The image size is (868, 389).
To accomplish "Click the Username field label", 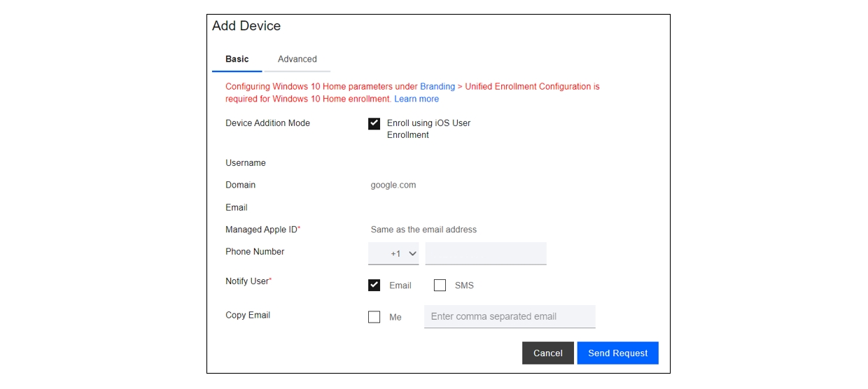I will coord(246,163).
